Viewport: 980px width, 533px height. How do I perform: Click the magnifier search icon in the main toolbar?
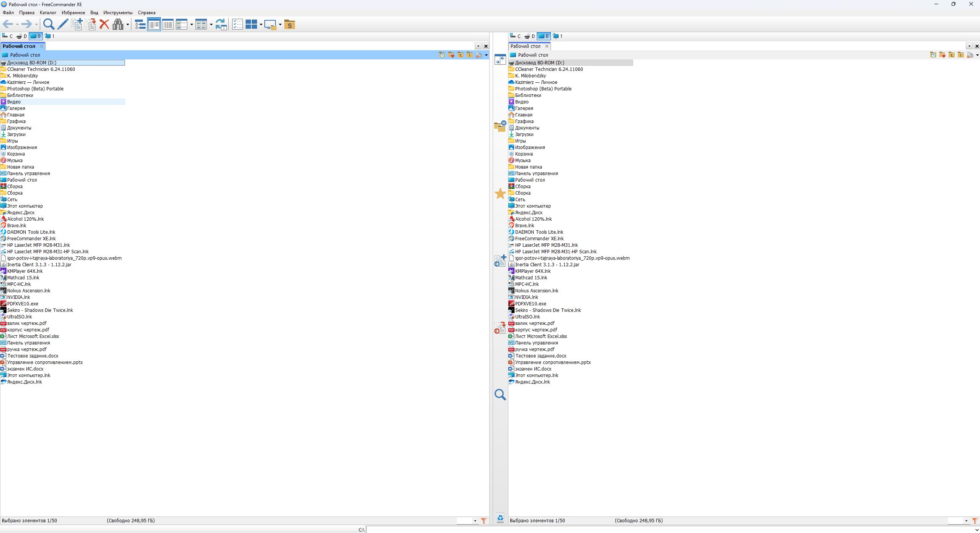(49, 25)
